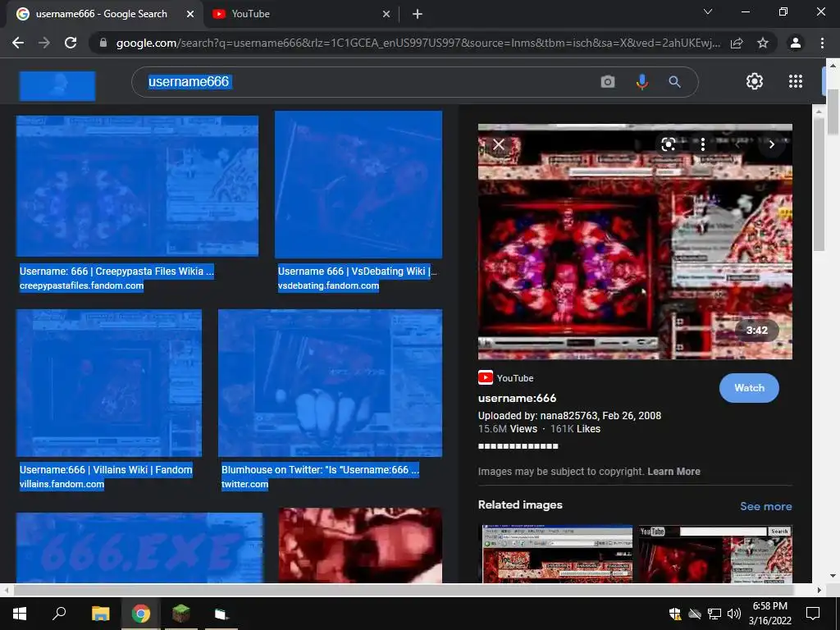Search inside image with Lens icon

(x=668, y=144)
